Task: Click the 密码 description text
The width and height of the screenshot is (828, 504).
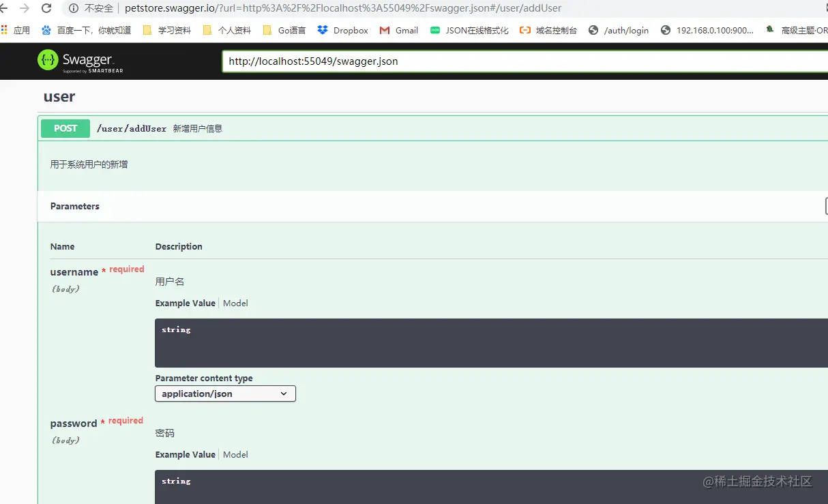Action: tap(165, 432)
